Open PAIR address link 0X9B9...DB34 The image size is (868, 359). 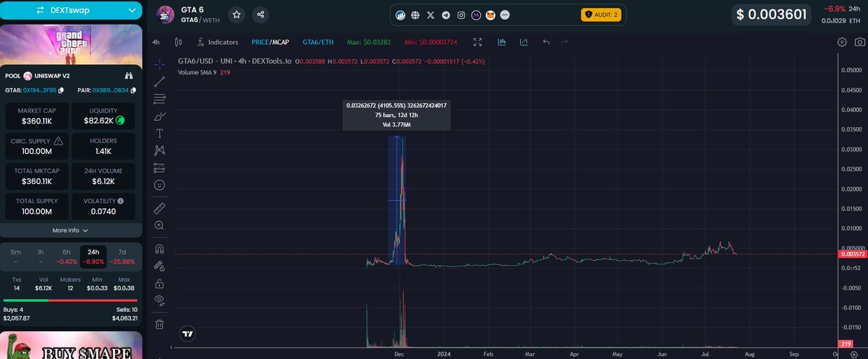click(x=110, y=90)
